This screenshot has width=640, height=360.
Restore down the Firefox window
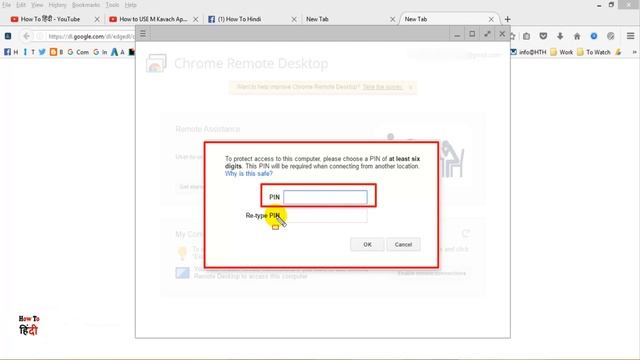[611, 4]
